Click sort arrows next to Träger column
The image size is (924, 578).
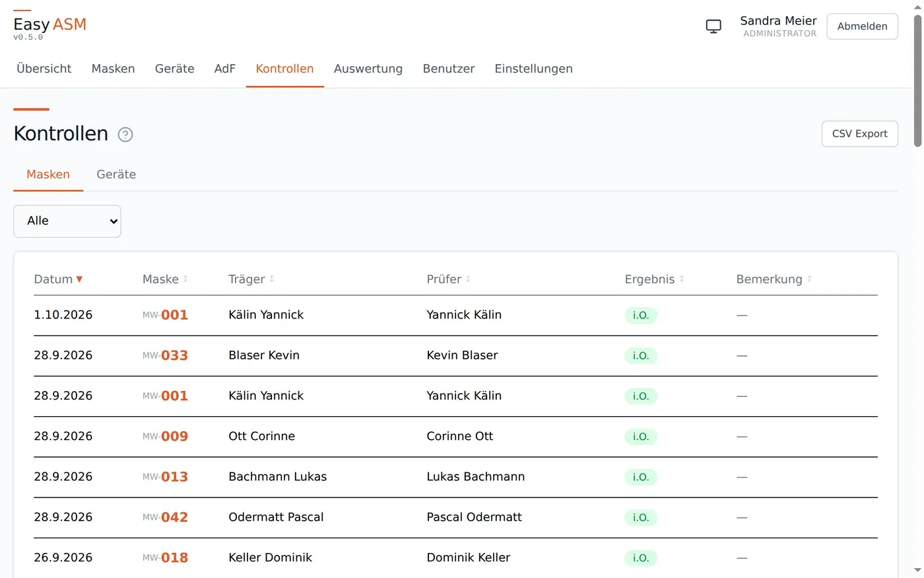tap(272, 279)
